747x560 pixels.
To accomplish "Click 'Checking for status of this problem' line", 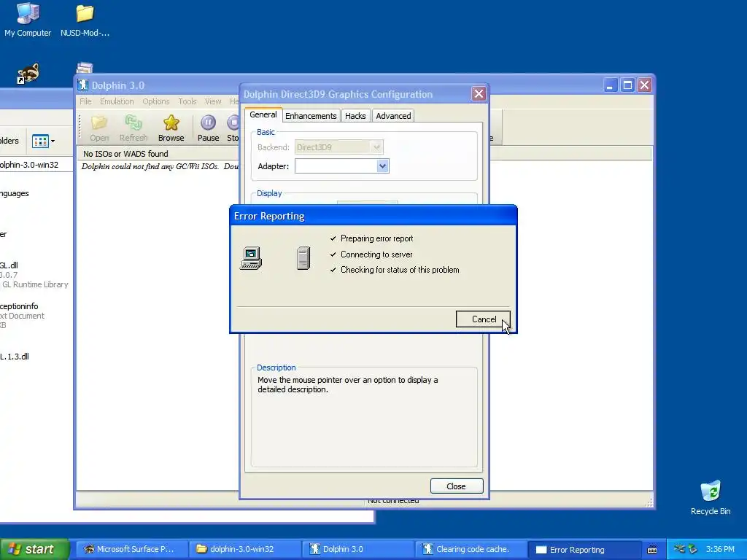I will (x=400, y=270).
